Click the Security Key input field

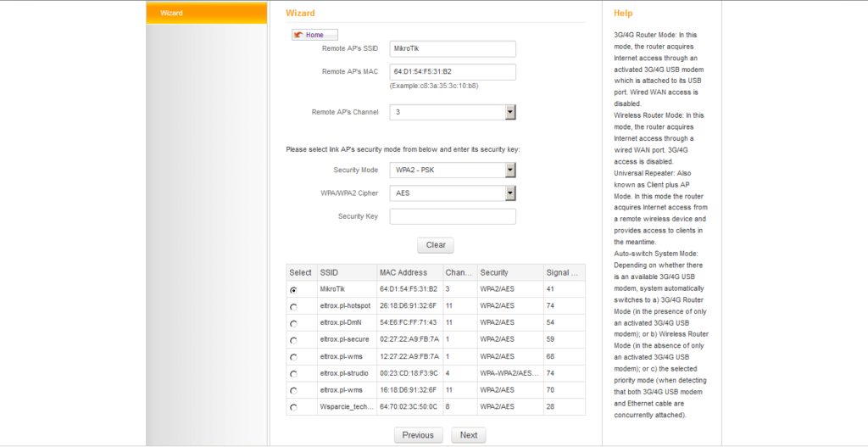click(x=453, y=216)
